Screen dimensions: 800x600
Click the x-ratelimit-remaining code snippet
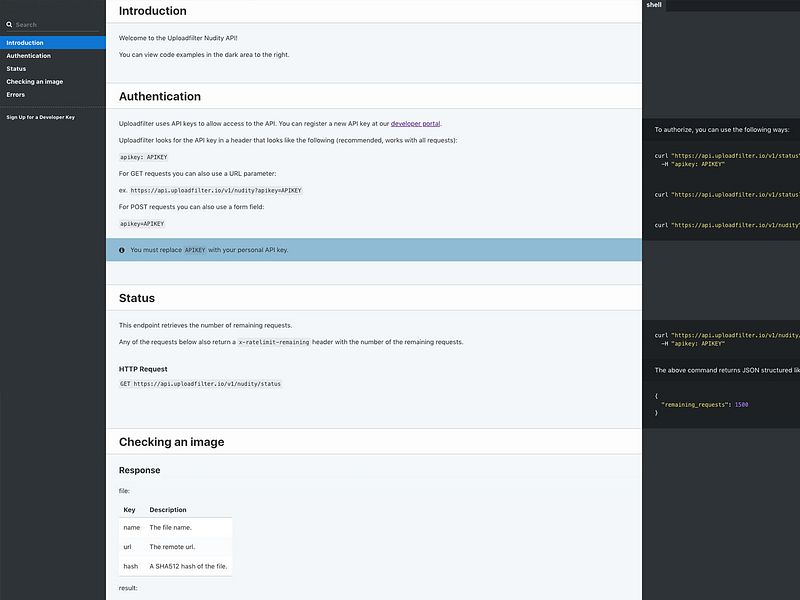tap(274, 342)
